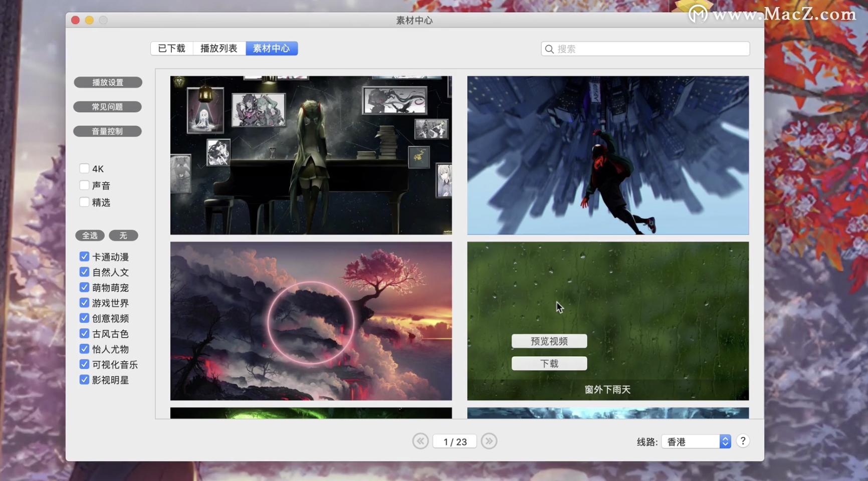Switch to the 已下载 tab

172,48
